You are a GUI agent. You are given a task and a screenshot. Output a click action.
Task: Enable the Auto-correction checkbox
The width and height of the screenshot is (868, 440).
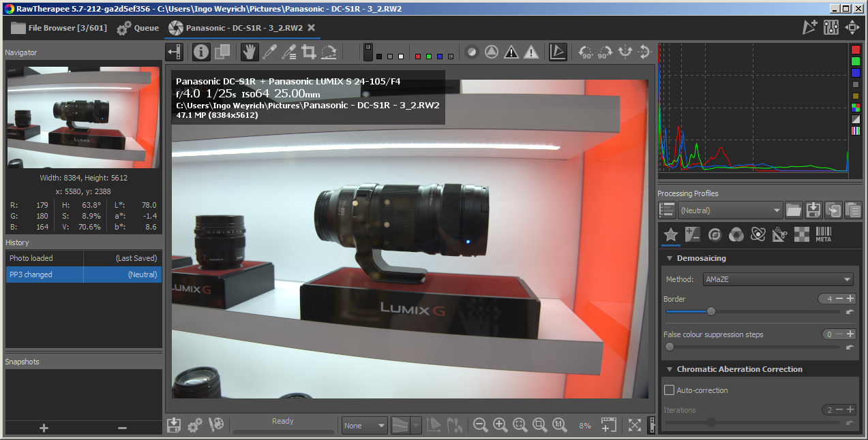[670, 390]
